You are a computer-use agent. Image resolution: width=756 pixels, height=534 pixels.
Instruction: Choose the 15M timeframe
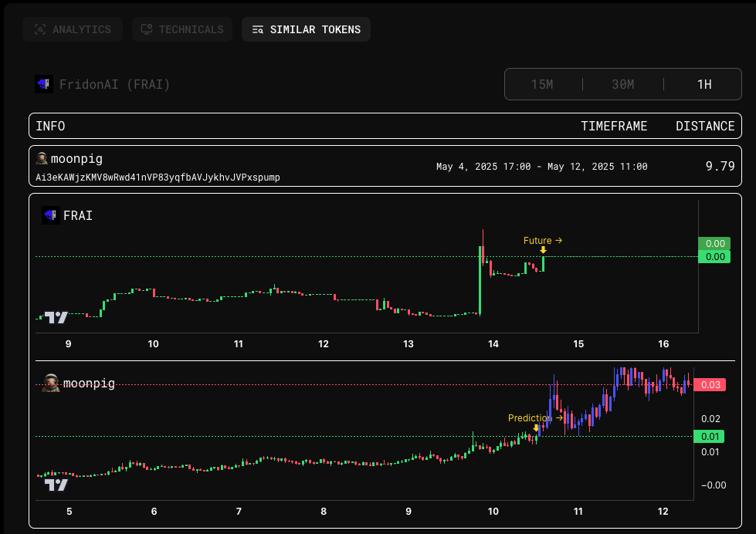click(x=542, y=84)
